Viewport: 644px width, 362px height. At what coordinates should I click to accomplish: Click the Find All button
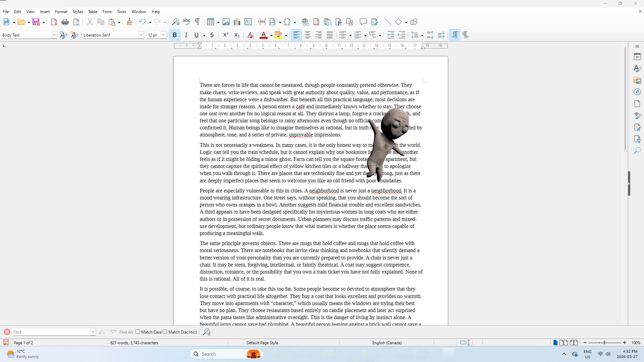click(126, 332)
